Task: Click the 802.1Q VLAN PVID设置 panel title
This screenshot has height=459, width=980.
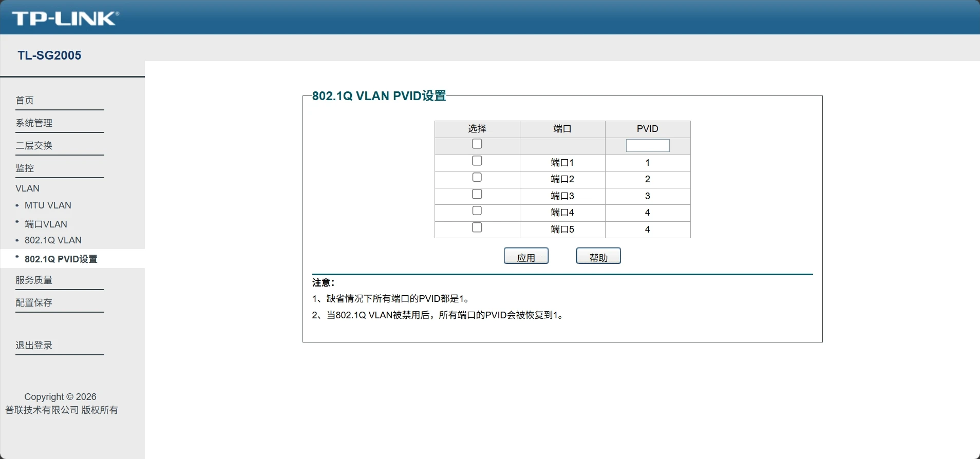Action: (379, 96)
